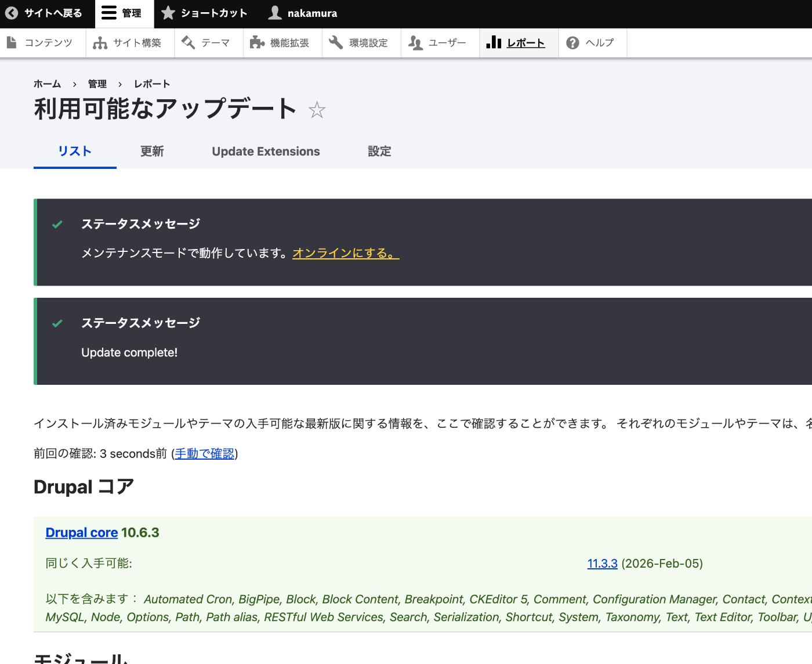Click the 管理 breadcrumb link

click(x=97, y=84)
